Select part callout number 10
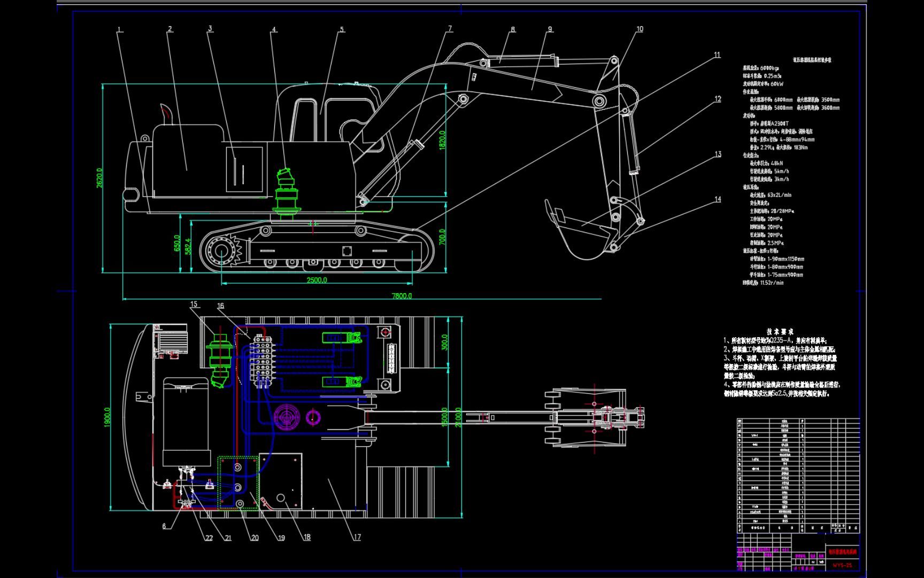The height and width of the screenshot is (578, 924). click(640, 29)
